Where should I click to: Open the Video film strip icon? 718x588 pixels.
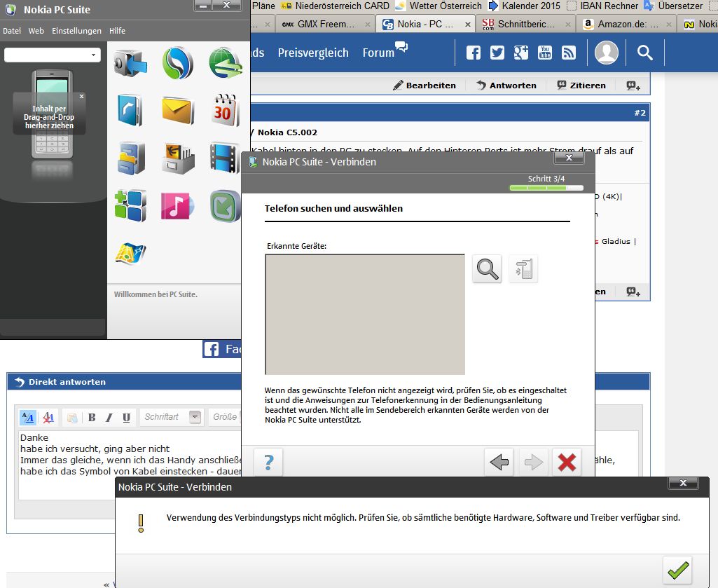pyautogui.click(x=225, y=158)
